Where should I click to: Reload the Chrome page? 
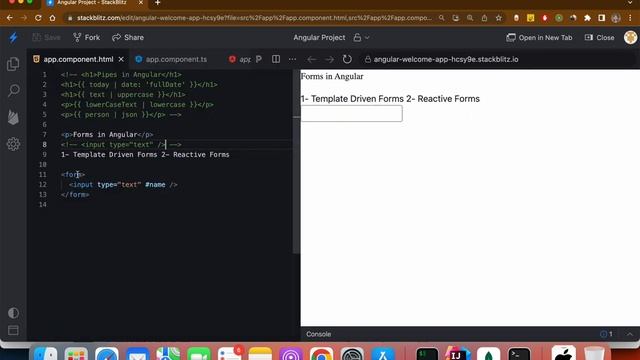click(x=38, y=18)
